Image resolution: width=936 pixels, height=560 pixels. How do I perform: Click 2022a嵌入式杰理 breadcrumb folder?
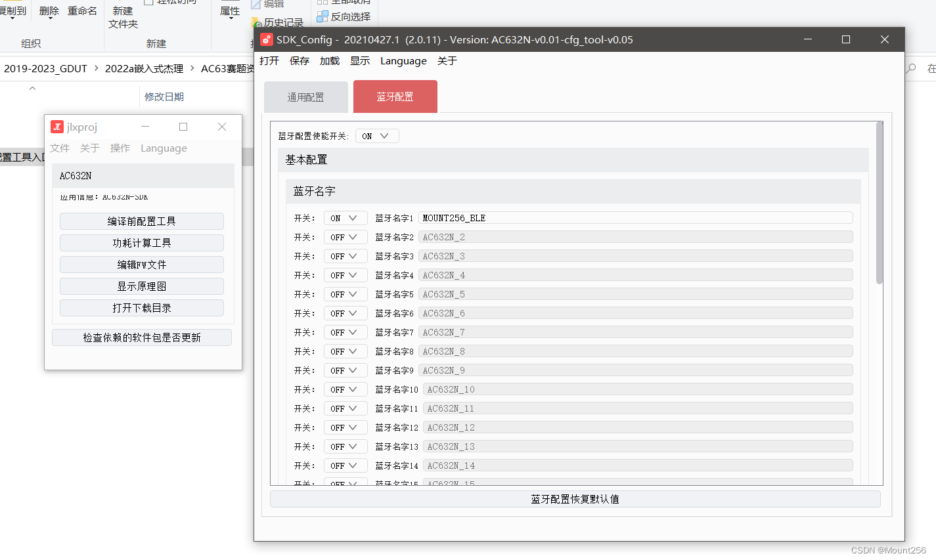pyautogui.click(x=144, y=68)
